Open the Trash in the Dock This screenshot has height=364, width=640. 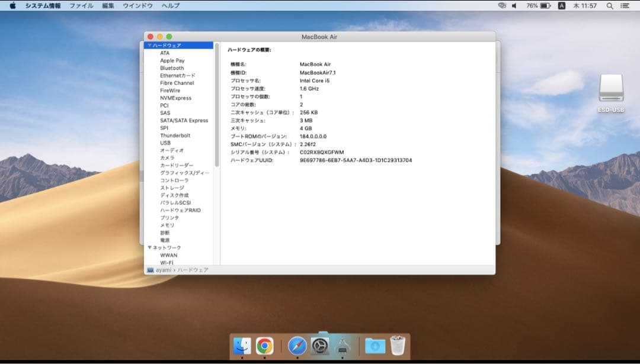(398, 345)
